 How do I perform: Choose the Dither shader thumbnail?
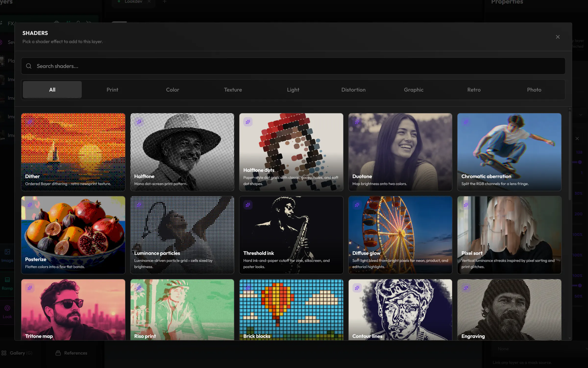click(x=73, y=152)
